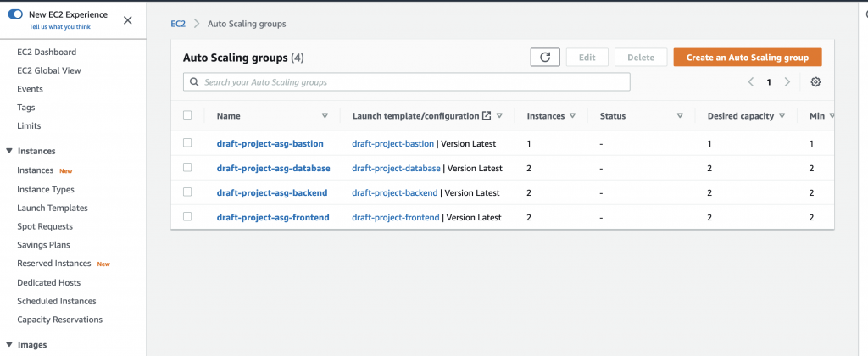Open Instance Types page
The width and height of the screenshot is (868, 356).
click(x=46, y=189)
